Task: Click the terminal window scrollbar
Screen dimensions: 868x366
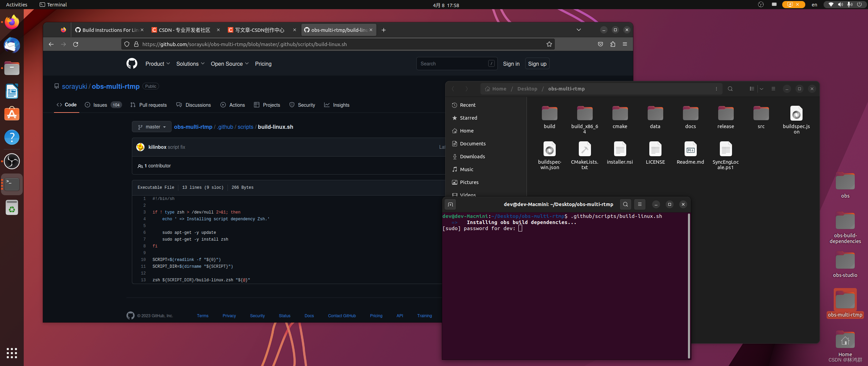Action: tap(689, 286)
